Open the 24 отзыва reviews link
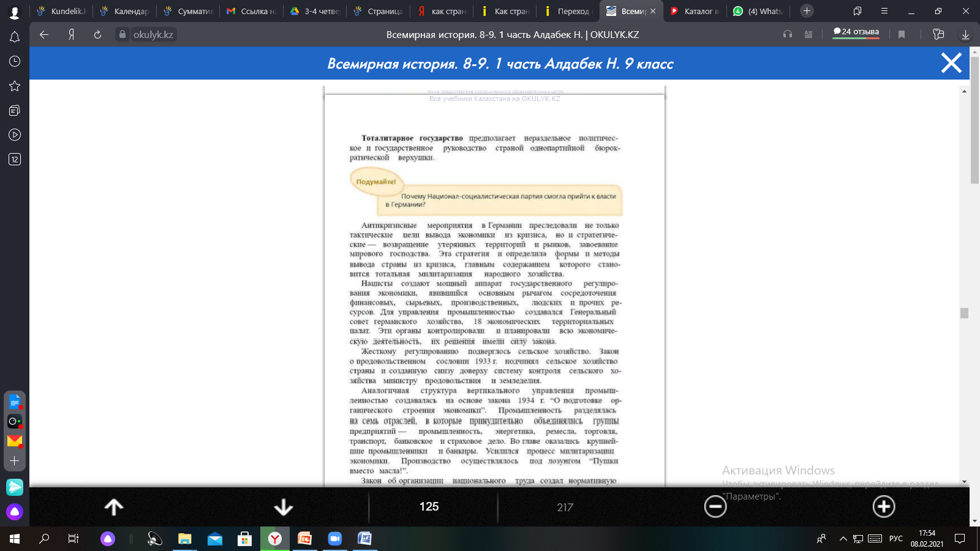Viewport: 980px width, 551px height. (x=856, y=32)
